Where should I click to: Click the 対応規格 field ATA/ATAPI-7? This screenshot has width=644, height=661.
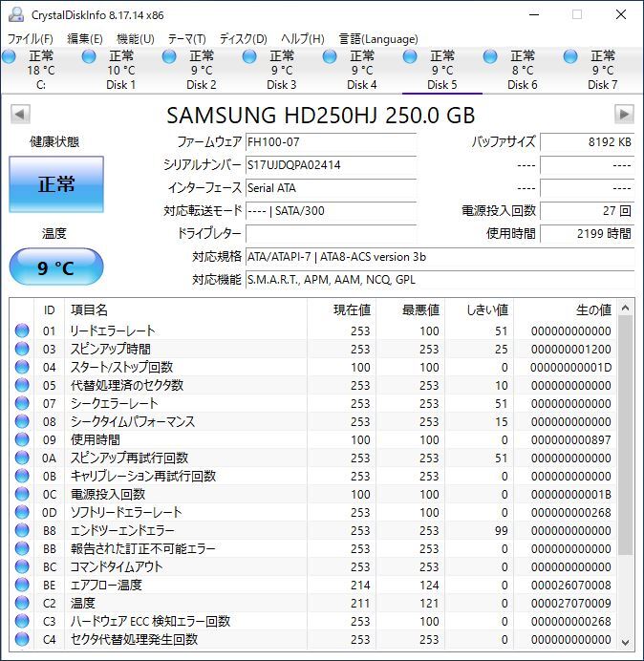click(440, 256)
